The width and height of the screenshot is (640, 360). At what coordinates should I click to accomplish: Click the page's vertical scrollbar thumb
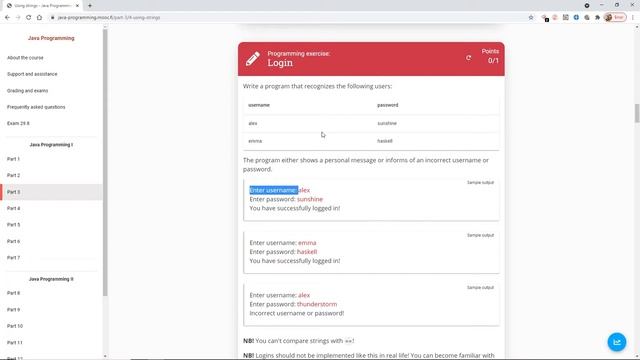637,113
